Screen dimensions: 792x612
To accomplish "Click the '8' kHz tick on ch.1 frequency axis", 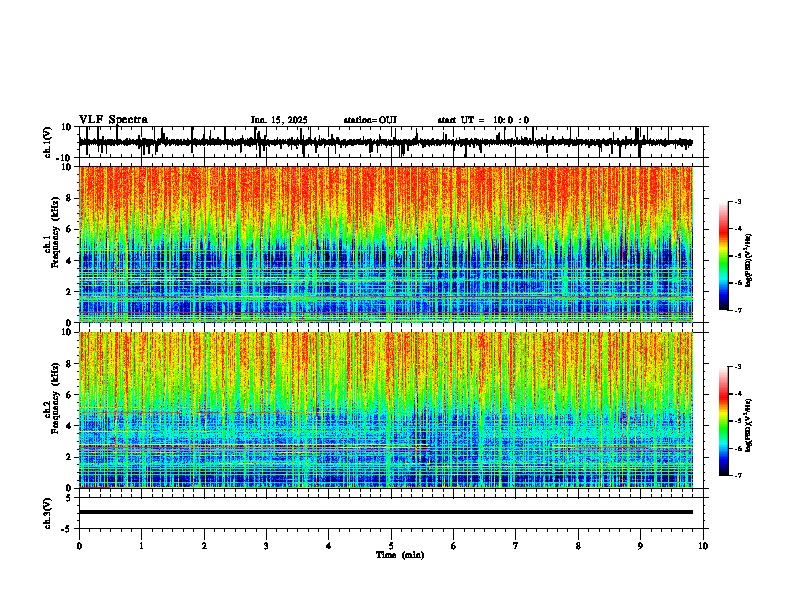I will [x=70, y=198].
